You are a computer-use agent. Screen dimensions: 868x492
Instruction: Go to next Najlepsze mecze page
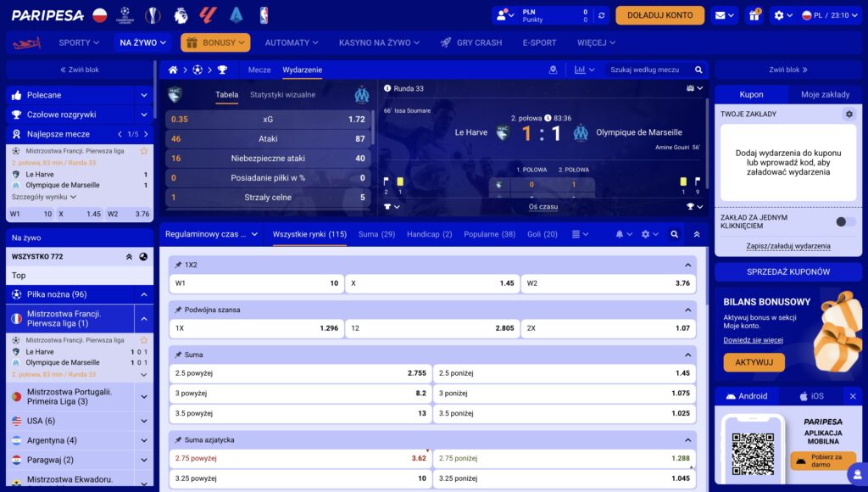point(146,134)
